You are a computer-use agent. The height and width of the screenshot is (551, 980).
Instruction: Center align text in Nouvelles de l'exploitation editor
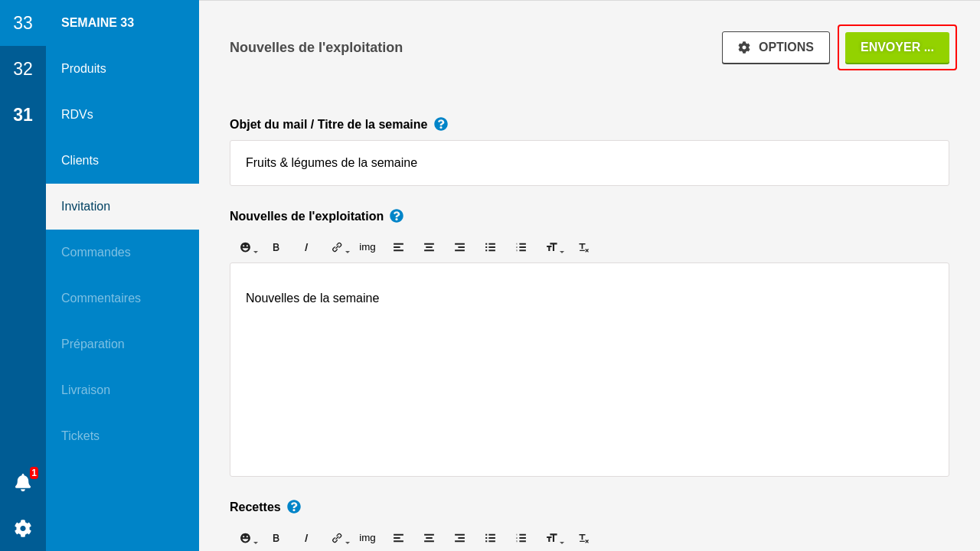coord(429,247)
